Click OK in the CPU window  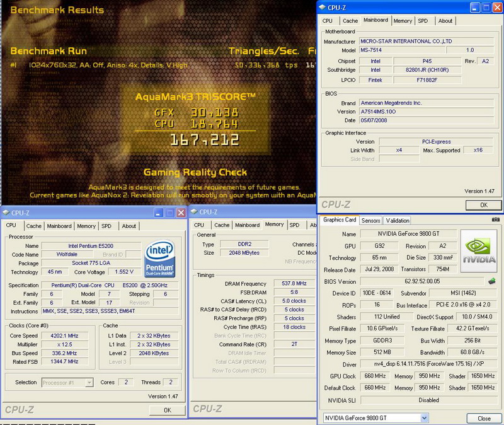click(168, 410)
